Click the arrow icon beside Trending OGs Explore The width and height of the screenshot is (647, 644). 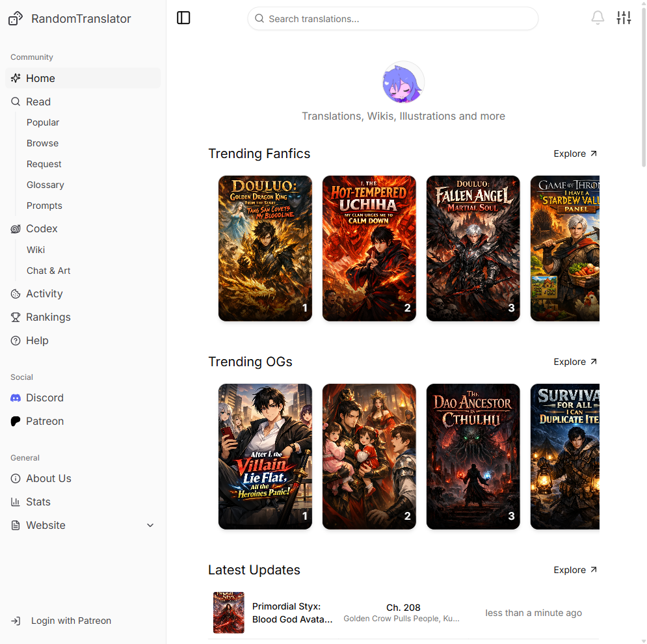tap(594, 362)
